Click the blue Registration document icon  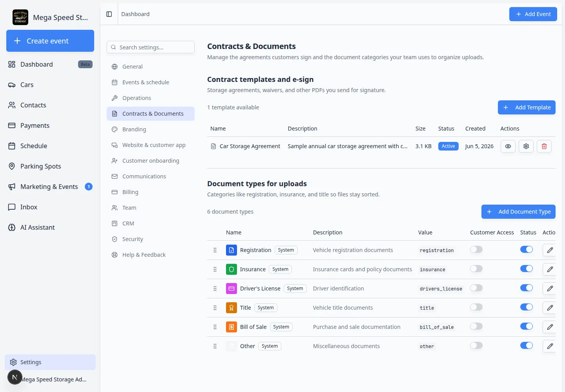pyautogui.click(x=231, y=250)
